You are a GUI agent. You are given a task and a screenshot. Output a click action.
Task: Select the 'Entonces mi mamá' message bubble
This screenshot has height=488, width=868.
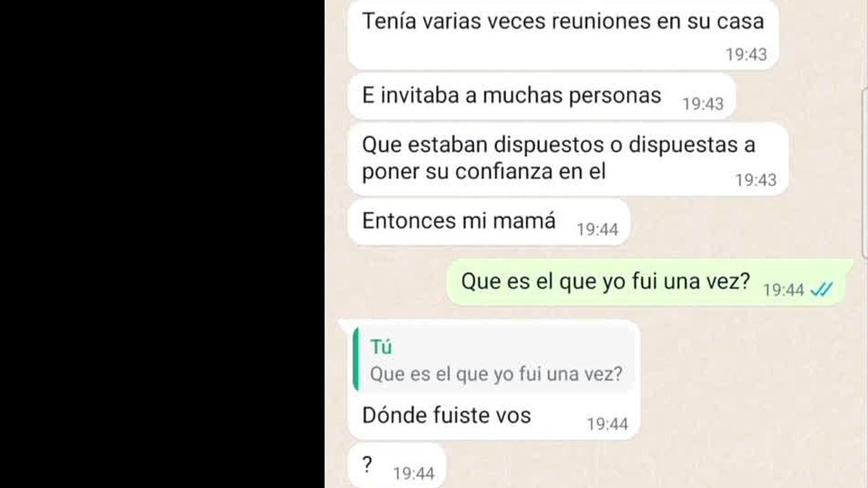488,221
